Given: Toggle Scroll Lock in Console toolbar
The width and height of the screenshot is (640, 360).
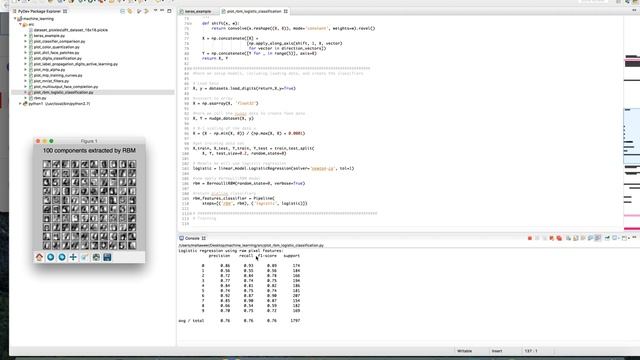Looking at the screenshot, I should point(576,238).
